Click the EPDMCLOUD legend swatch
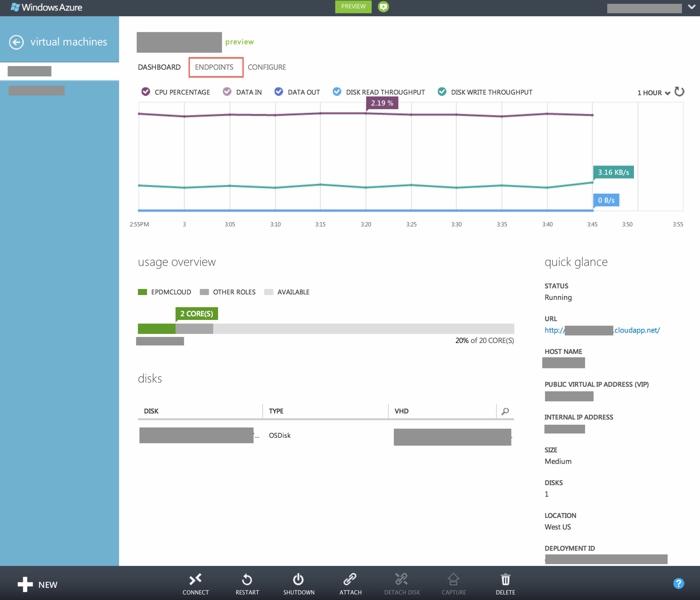Viewport: 700px width, 600px height. (142, 292)
